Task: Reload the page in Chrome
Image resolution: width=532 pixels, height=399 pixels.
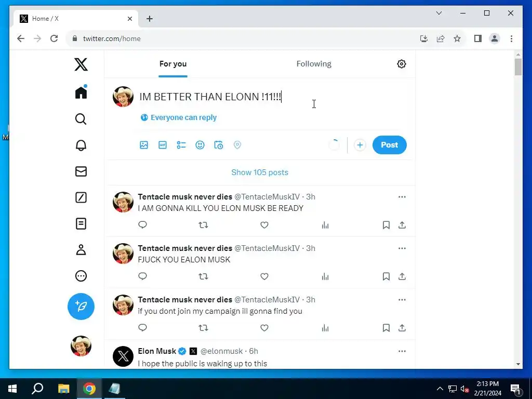Action: (x=54, y=38)
